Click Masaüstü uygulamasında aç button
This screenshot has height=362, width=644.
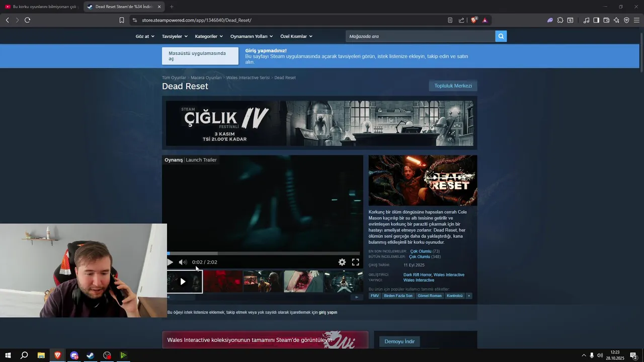pyautogui.click(x=200, y=56)
